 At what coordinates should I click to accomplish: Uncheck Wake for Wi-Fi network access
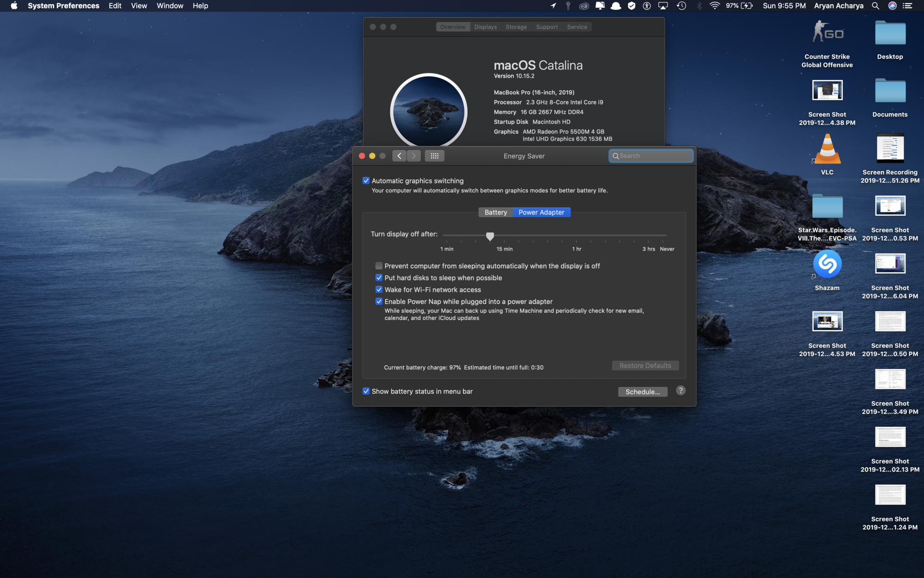(379, 289)
